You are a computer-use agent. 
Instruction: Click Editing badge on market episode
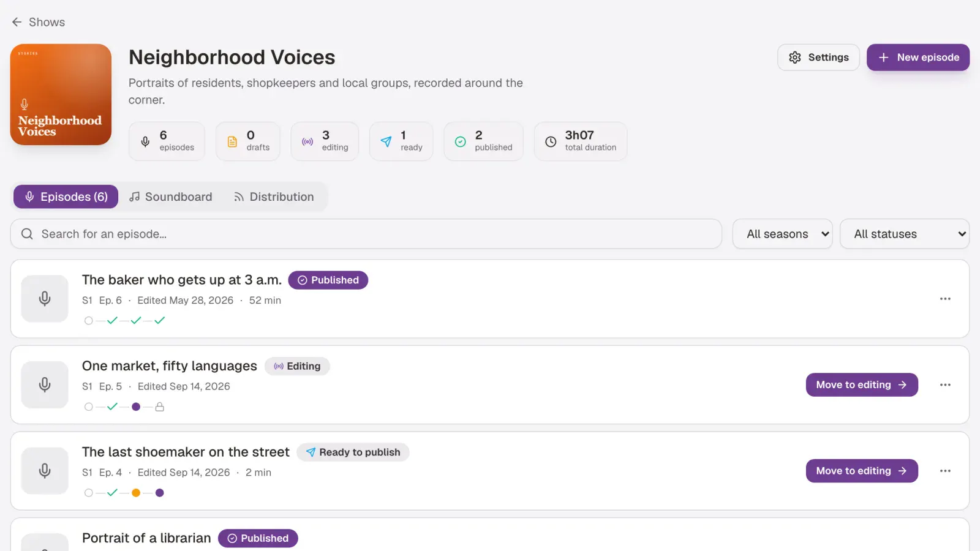pos(297,366)
